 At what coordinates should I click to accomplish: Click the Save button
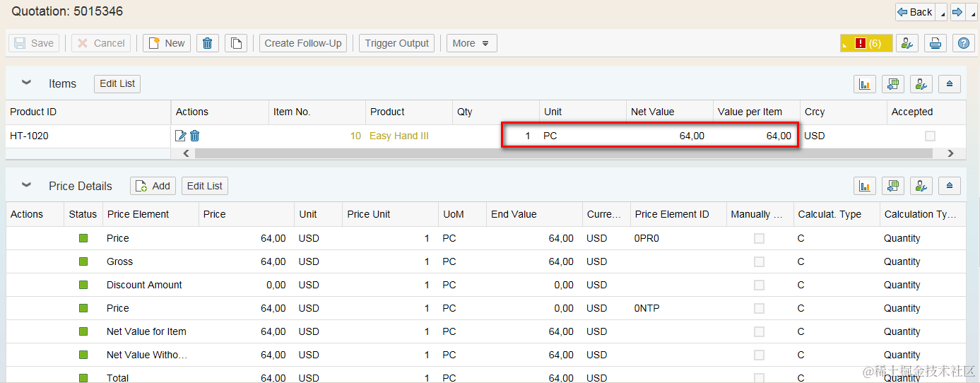coord(34,43)
